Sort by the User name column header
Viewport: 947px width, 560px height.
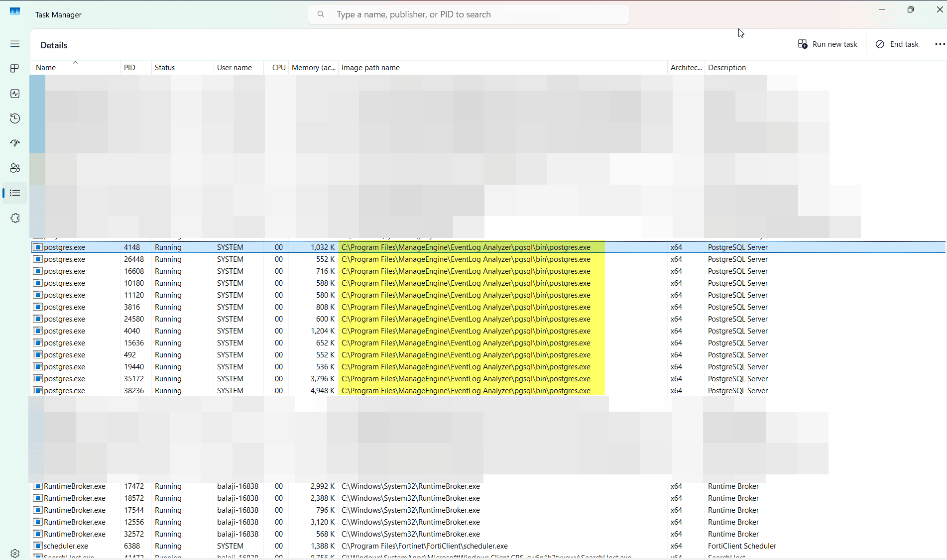tap(238, 68)
